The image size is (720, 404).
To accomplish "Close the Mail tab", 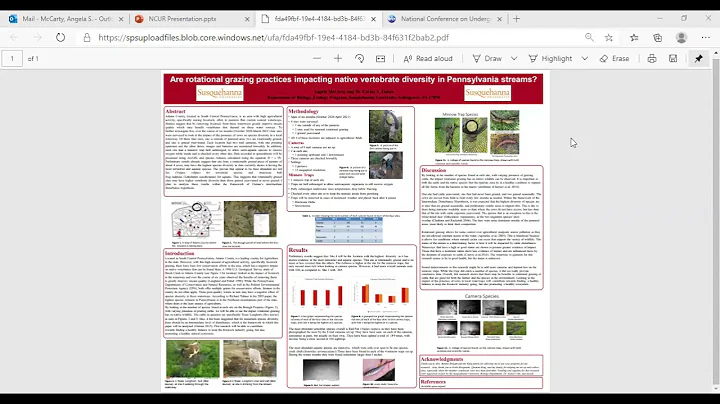I will [121, 19].
